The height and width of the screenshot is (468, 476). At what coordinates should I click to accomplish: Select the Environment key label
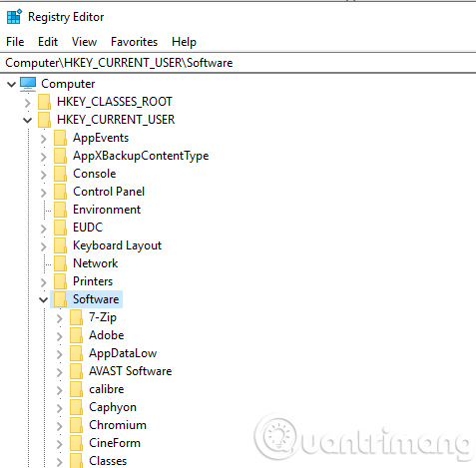point(107,210)
